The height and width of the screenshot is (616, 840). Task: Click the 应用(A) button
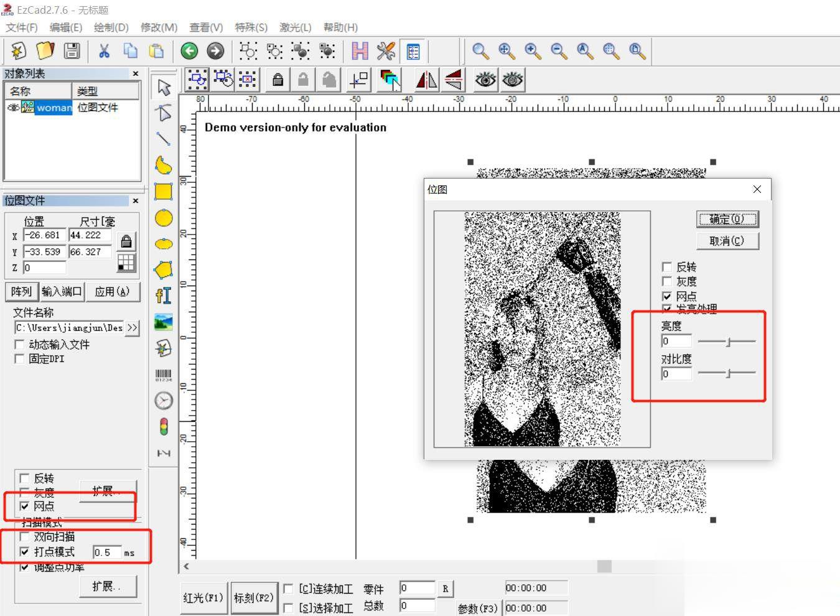[112, 291]
